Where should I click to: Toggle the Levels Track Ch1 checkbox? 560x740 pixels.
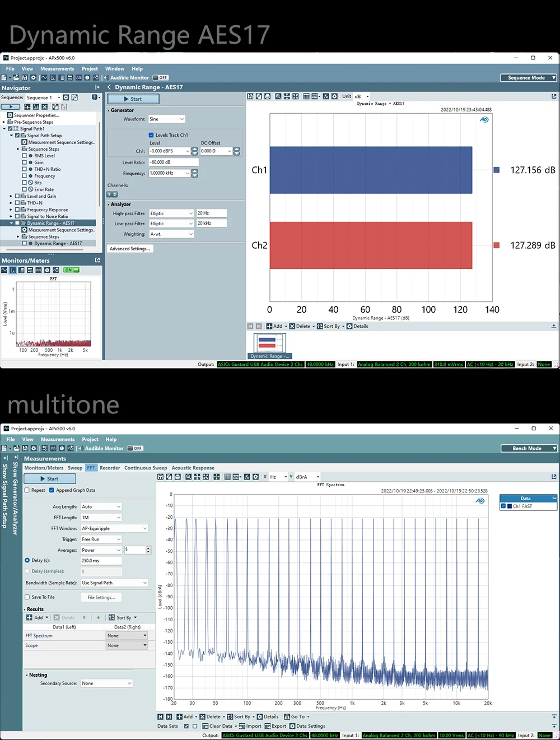(x=151, y=135)
